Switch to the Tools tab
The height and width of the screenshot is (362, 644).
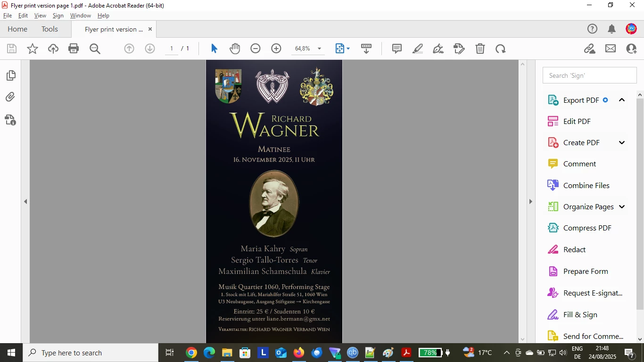[50, 29]
